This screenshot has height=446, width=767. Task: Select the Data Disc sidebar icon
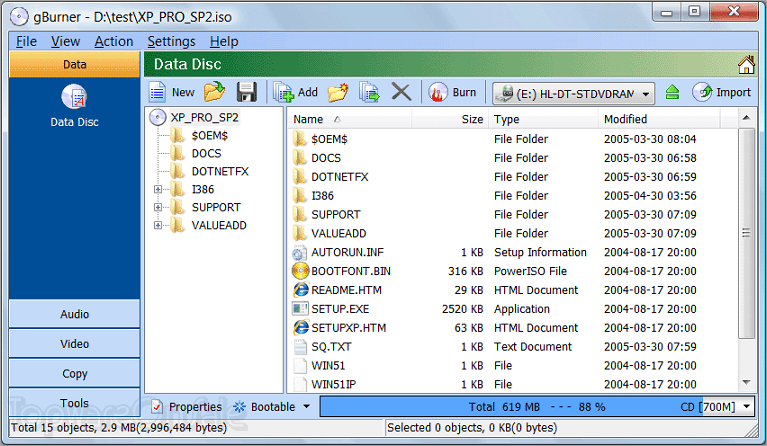pos(74,96)
